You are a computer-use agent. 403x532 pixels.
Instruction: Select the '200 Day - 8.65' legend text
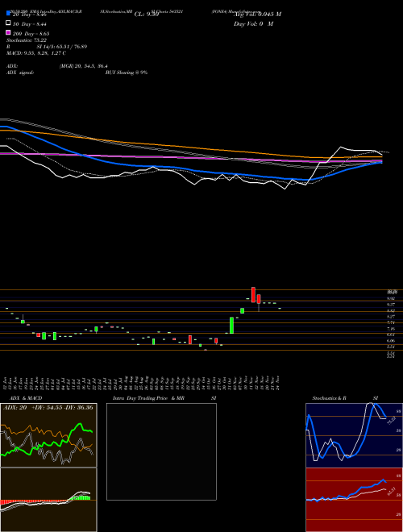(x=31, y=34)
